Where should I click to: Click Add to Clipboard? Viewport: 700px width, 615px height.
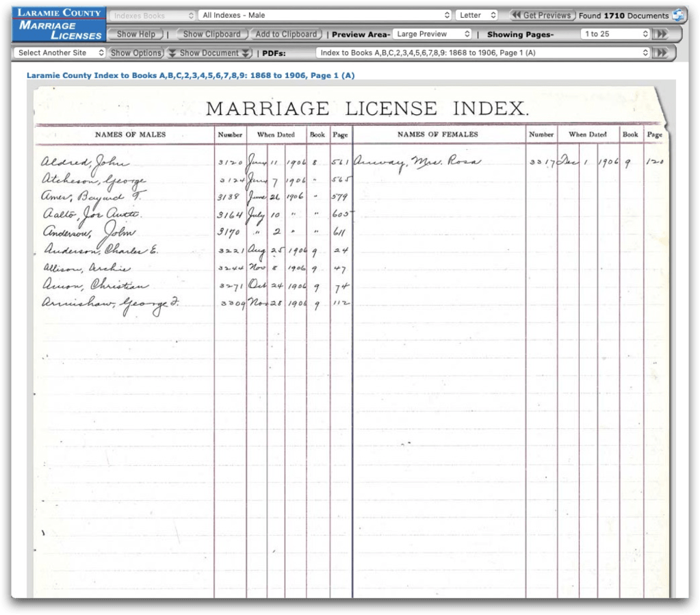point(286,34)
